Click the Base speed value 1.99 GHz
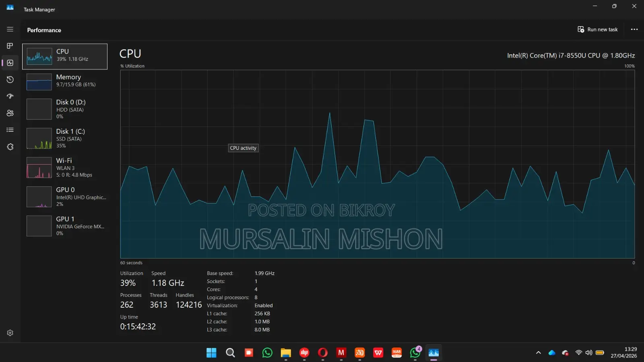Image resolution: width=644 pixels, height=362 pixels. [x=264, y=273]
